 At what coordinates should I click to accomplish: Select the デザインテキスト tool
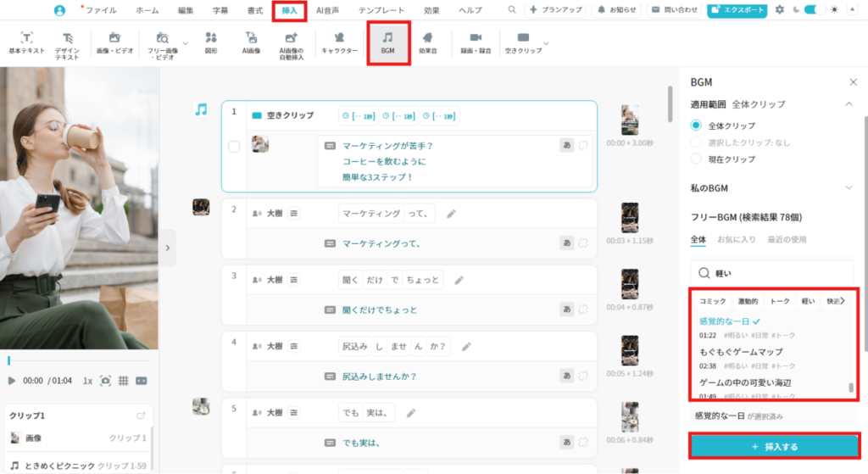[67, 46]
